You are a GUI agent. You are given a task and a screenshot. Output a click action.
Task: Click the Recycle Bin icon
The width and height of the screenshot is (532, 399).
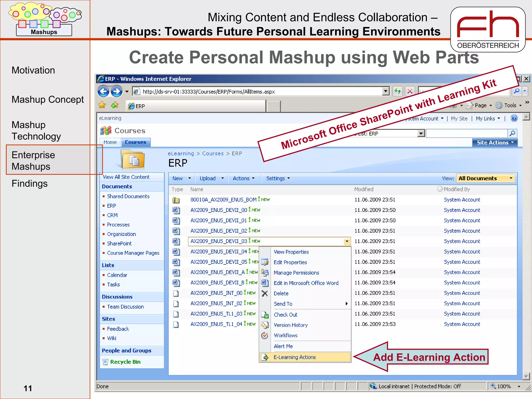(x=105, y=362)
